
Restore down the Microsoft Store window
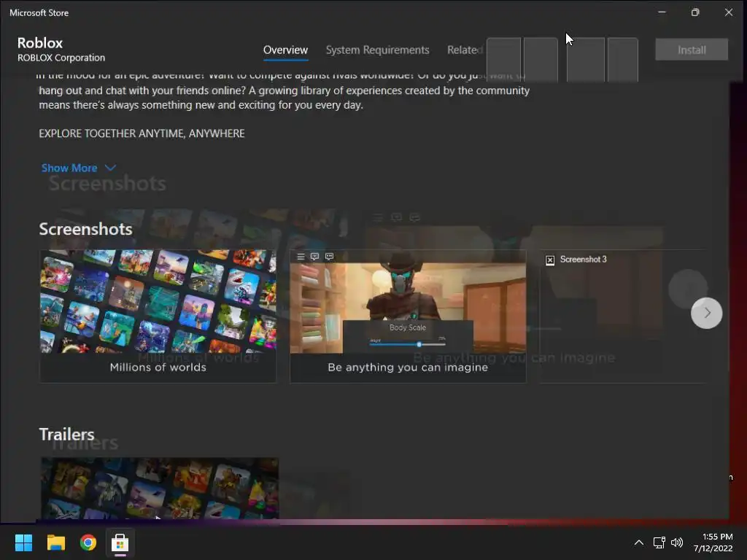[695, 12]
